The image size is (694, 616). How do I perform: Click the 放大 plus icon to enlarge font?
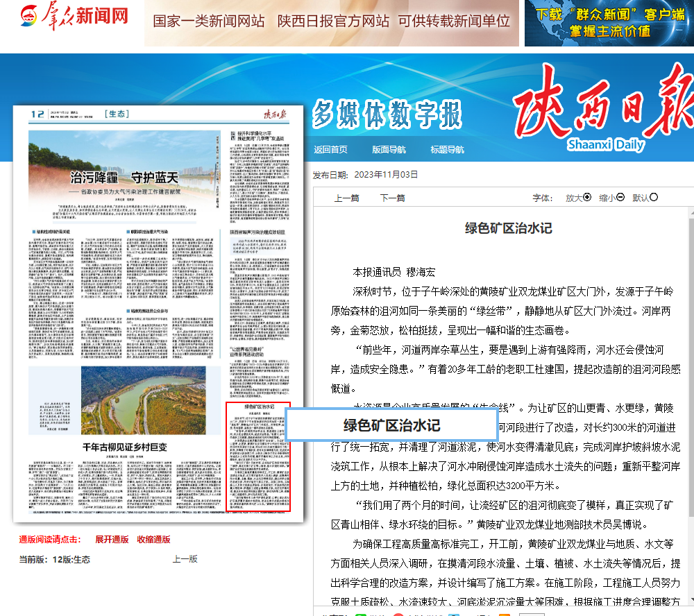587,198
